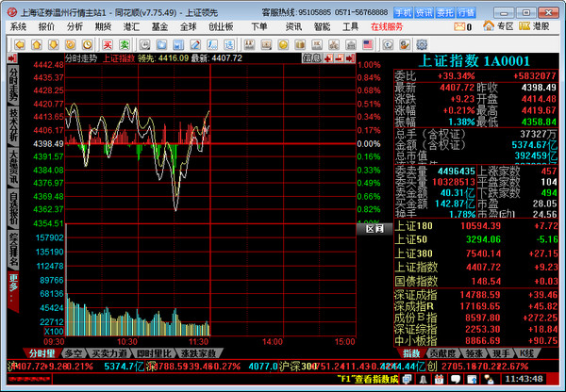Switch to the 多空 tab
This screenshot has width=566, height=392.
pyautogui.click(x=73, y=352)
